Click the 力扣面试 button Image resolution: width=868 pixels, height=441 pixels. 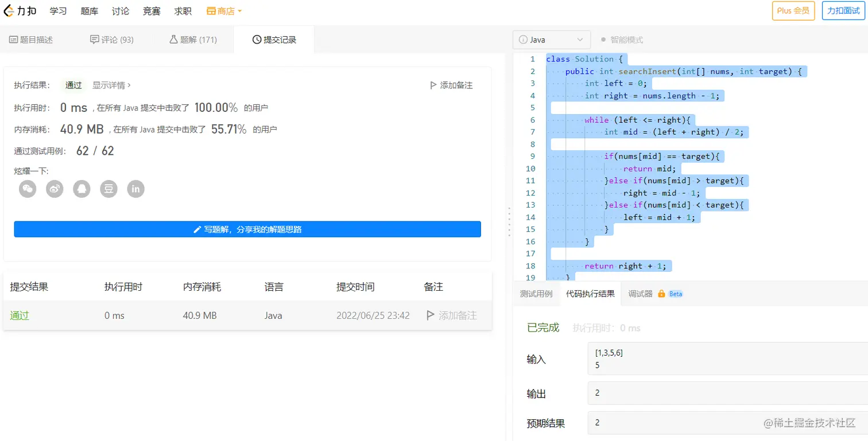[843, 11]
